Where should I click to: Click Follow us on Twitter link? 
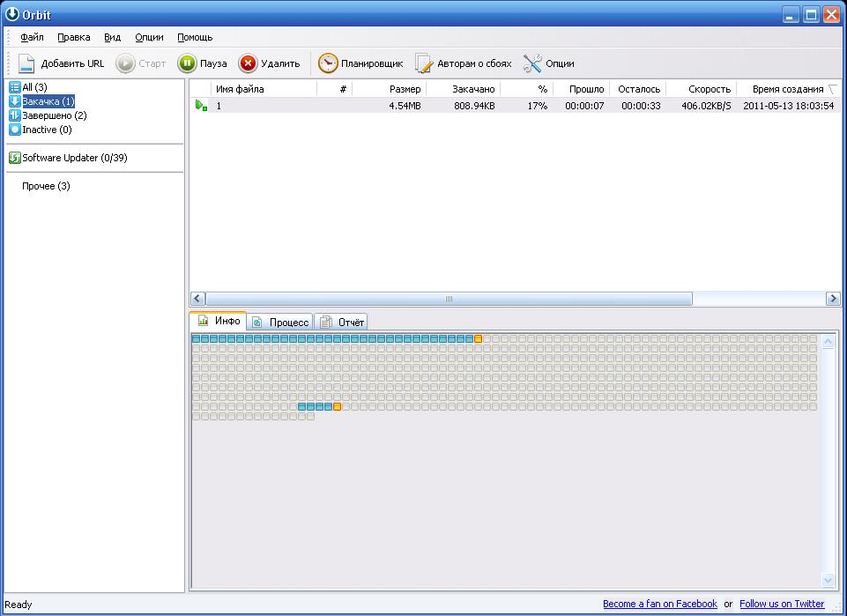[782, 604]
